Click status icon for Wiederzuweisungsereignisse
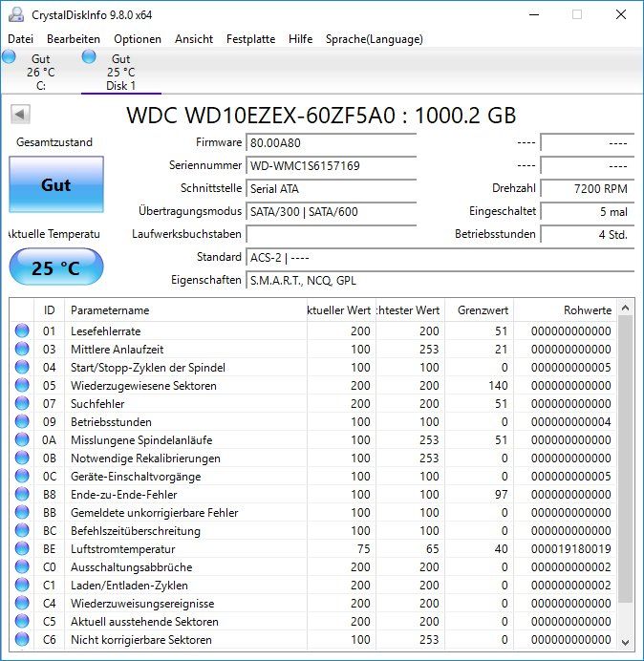644x661 pixels. 22,603
